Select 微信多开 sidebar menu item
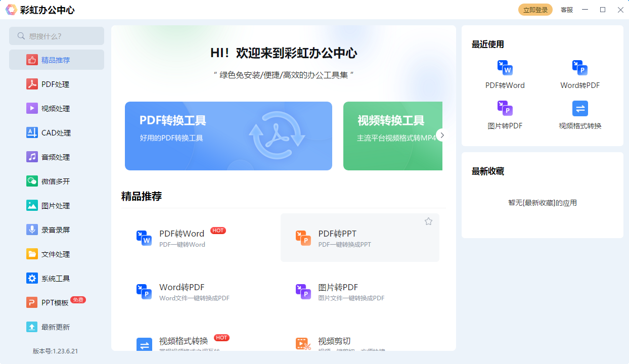Image resolution: width=629 pixels, height=364 pixels. 57,181
